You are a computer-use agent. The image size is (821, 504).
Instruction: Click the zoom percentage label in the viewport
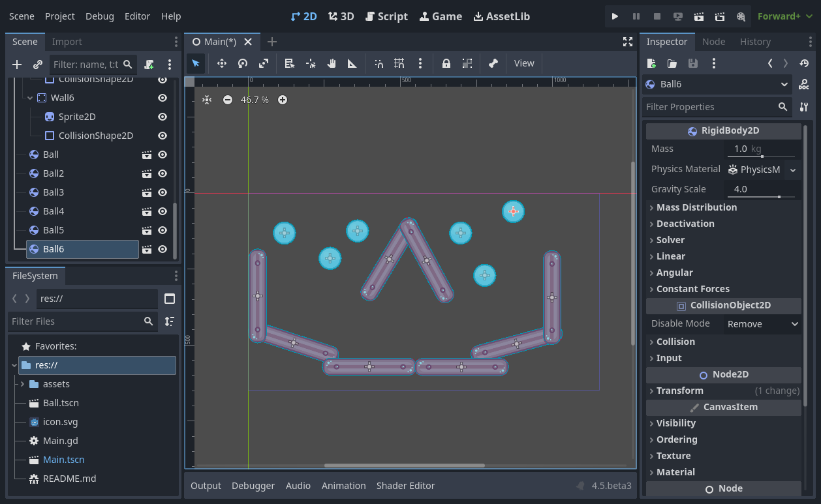pos(254,100)
